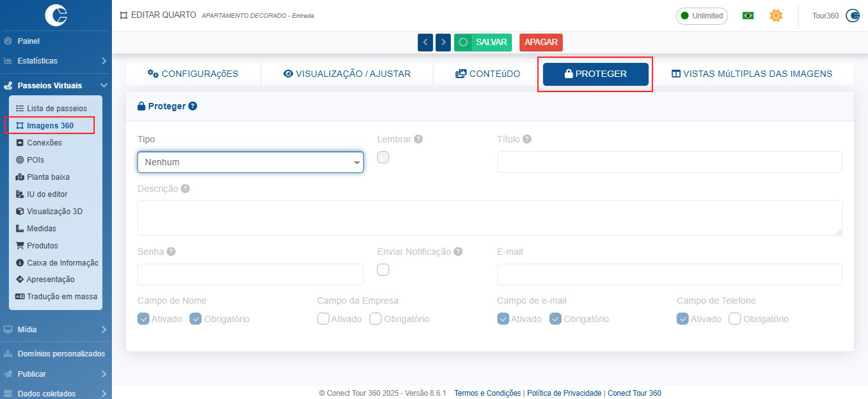Enable the Enviar Notificação checkbox
Viewport: 868px width, 399px height.
click(383, 270)
